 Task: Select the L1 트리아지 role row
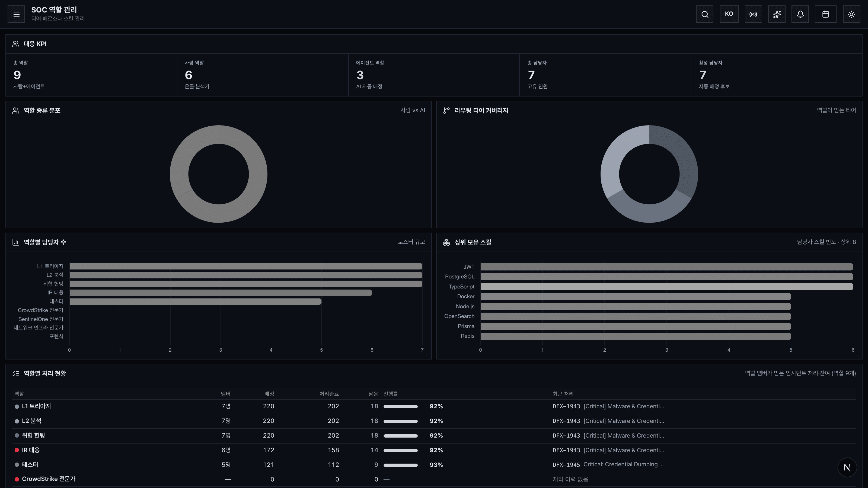(434, 406)
